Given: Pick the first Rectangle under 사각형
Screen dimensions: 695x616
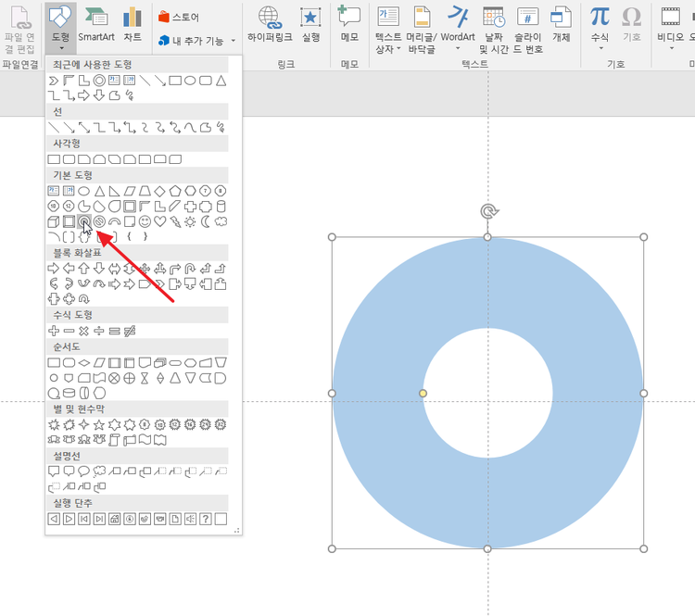Looking at the screenshot, I should tap(54, 159).
